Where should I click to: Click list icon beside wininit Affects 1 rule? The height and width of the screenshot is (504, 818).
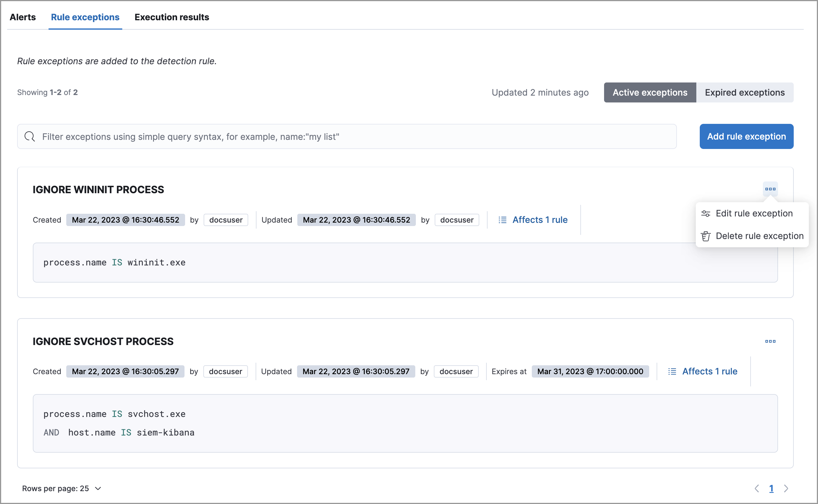[502, 220]
